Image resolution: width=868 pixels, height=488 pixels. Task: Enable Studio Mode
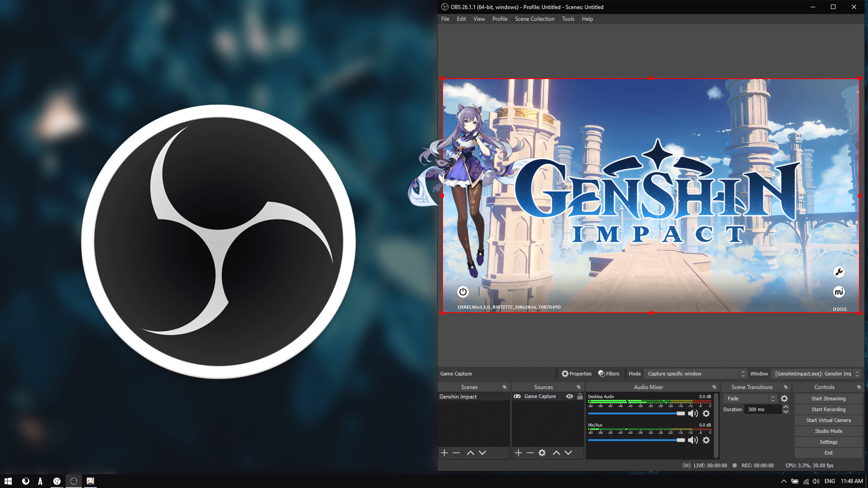(828, 431)
